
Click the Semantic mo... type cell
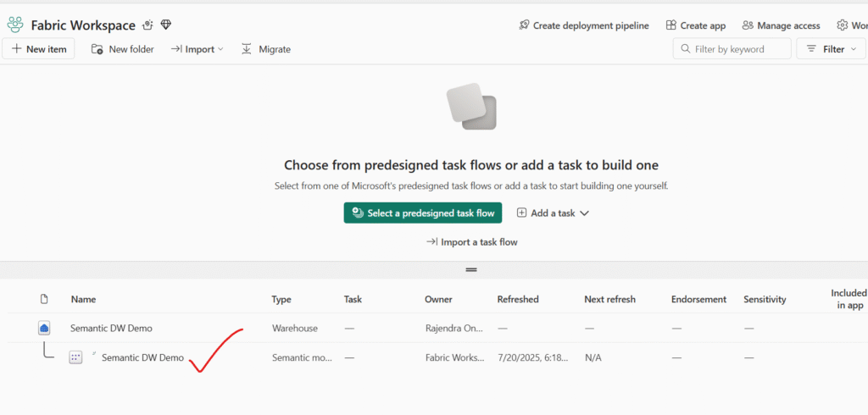(303, 357)
